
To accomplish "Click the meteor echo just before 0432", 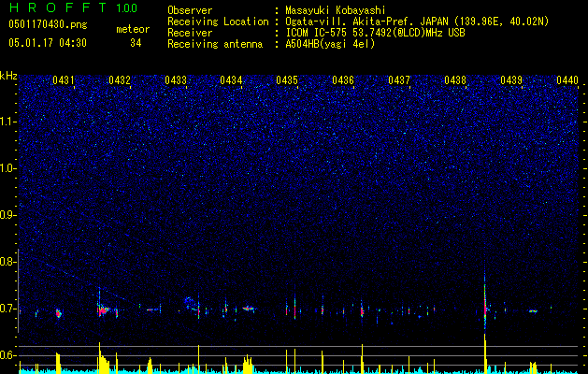I will [x=103, y=309].
